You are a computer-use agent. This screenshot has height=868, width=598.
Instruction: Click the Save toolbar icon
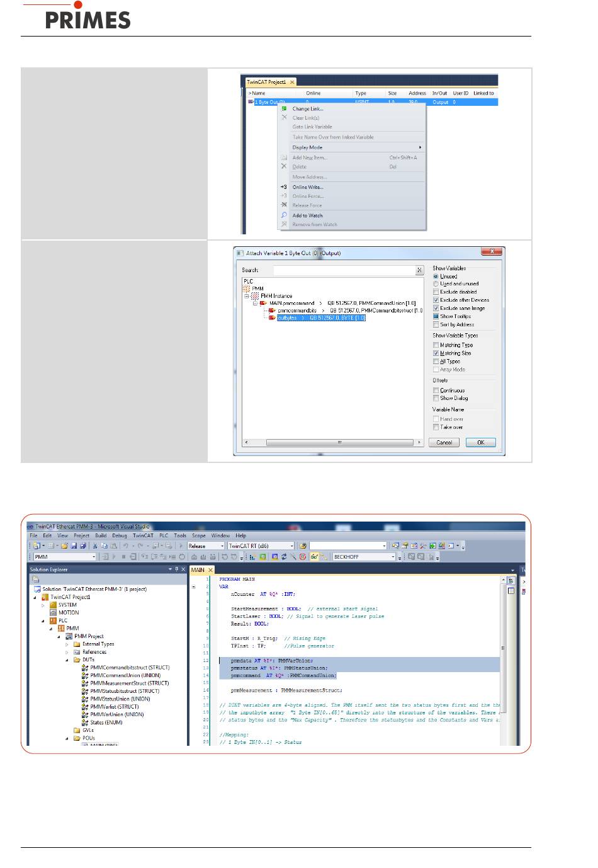[74, 546]
